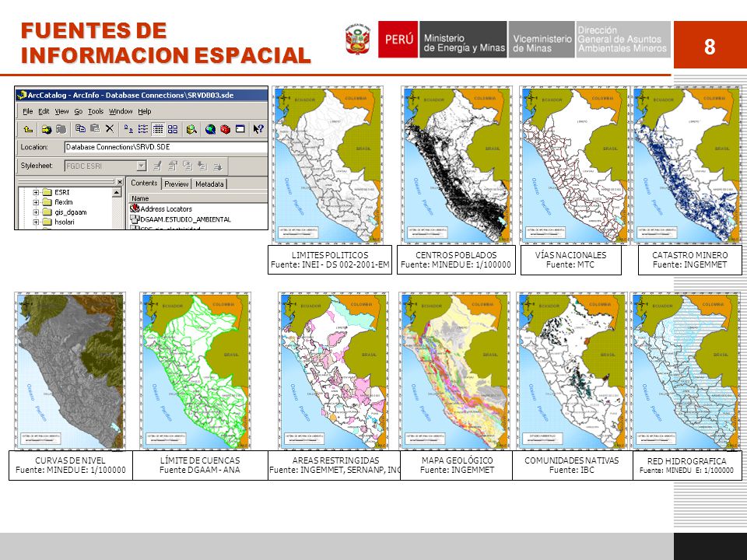
Task: Click the VÍAS NACIONALES map thumbnail
Action: 574,165
